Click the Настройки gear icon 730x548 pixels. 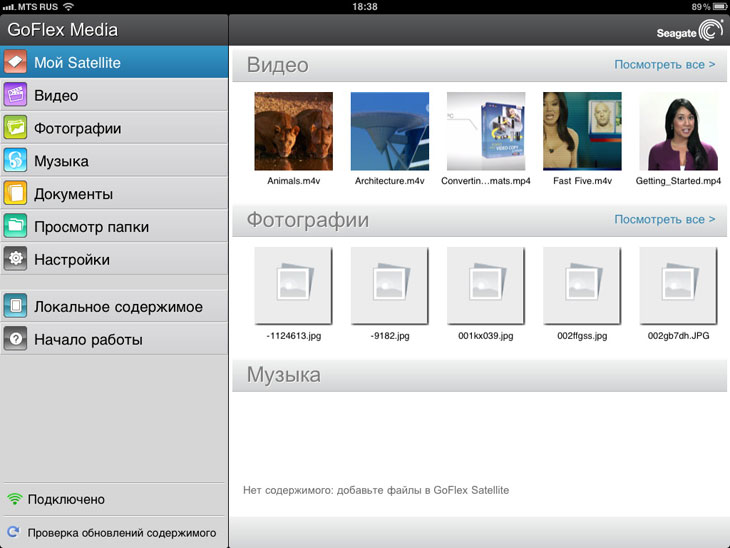(16, 259)
